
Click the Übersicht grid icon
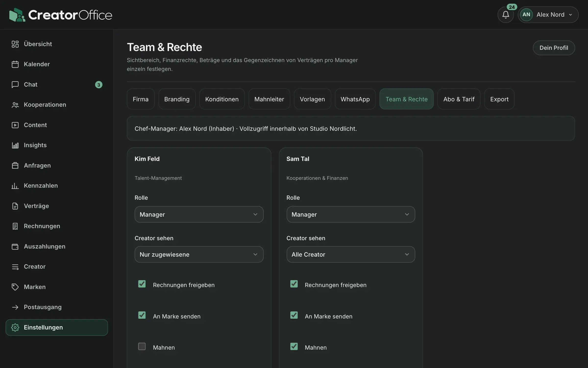[15, 44]
